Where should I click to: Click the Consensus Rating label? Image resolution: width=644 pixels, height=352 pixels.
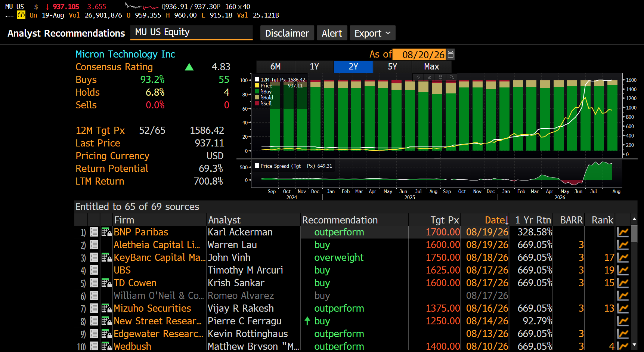click(x=114, y=67)
